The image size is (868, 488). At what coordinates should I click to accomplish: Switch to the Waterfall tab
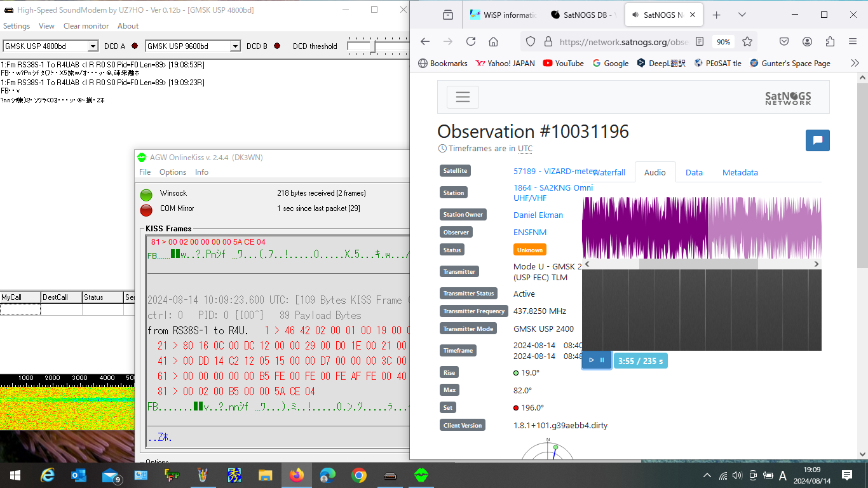609,172
